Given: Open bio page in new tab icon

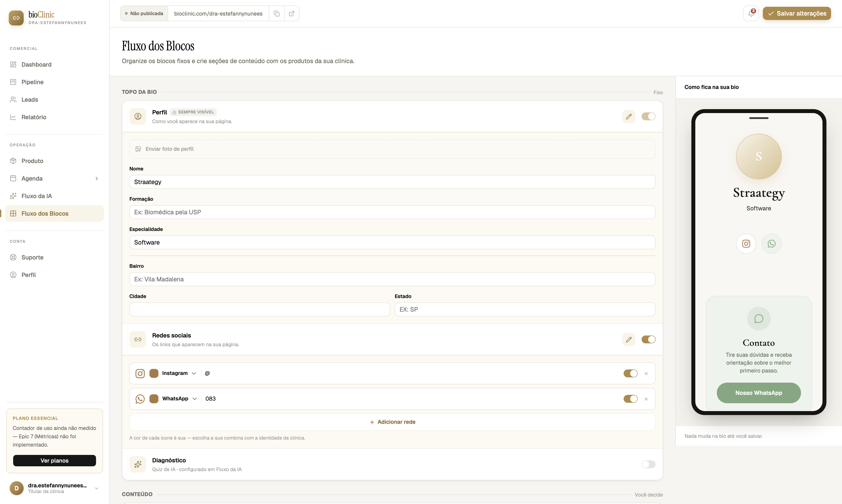Looking at the screenshot, I should pos(292,14).
